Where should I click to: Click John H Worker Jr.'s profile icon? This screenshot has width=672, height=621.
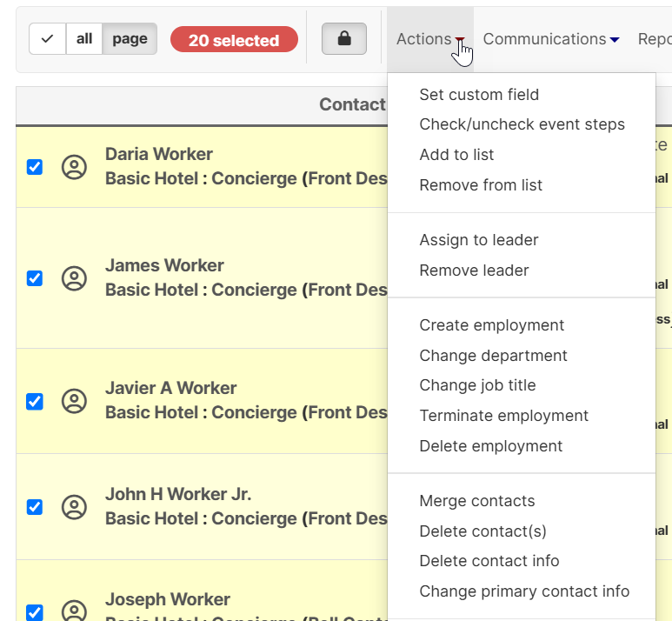pos(74,507)
